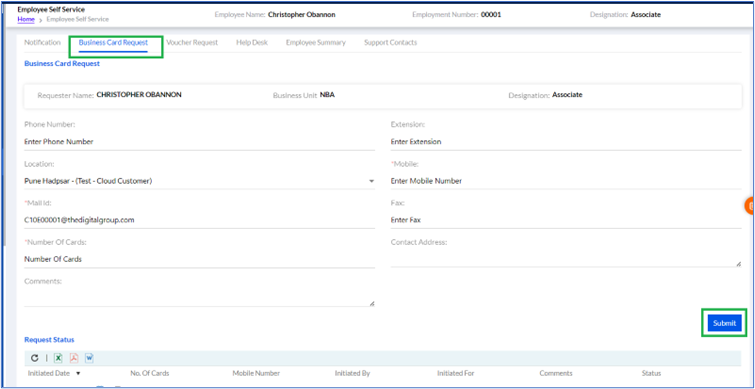Export request status to Excel
Screen dimensions: 755x389
pos(58,358)
